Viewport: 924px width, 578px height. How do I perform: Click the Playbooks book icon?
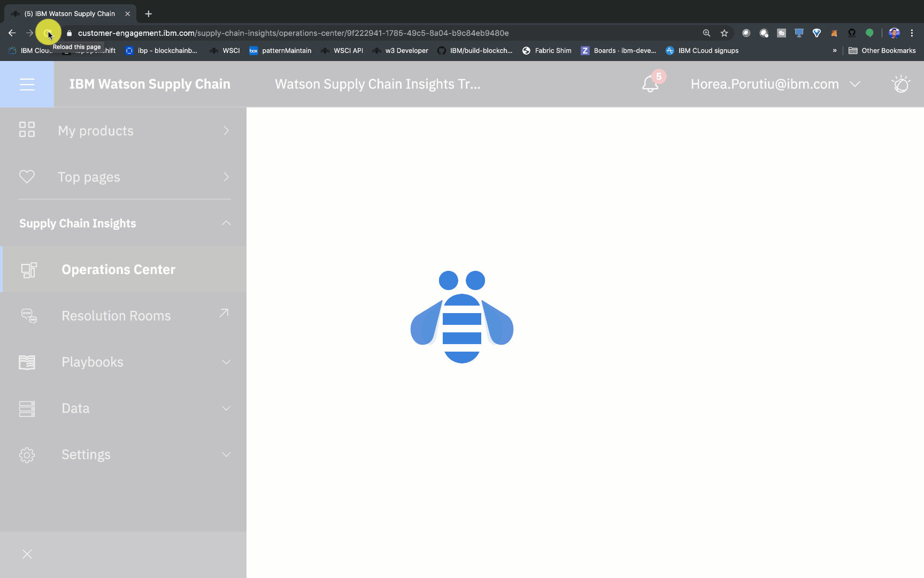coord(27,362)
